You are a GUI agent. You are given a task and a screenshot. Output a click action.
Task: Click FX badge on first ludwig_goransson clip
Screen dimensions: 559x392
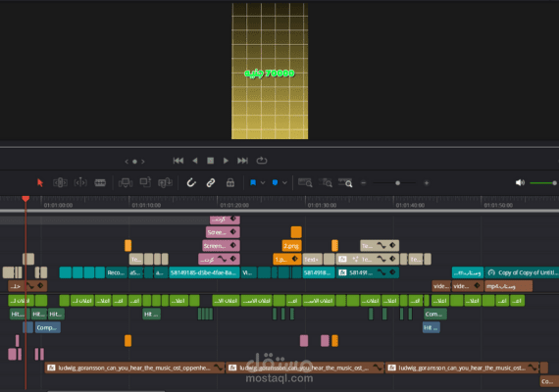pos(51,367)
